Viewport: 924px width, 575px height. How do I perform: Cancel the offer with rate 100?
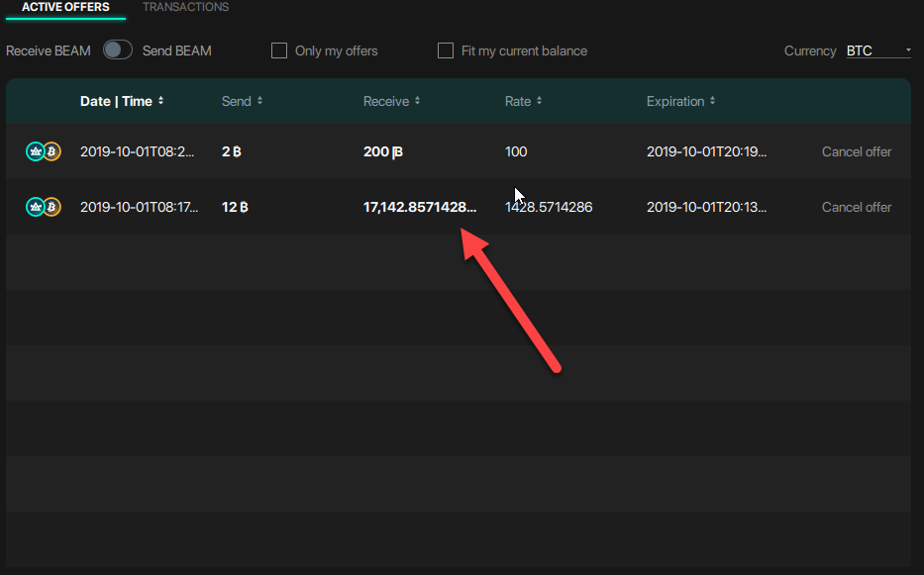point(857,152)
